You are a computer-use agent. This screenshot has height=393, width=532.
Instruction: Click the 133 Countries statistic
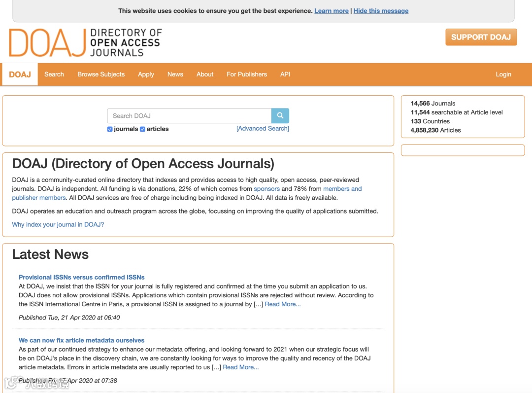(430, 121)
